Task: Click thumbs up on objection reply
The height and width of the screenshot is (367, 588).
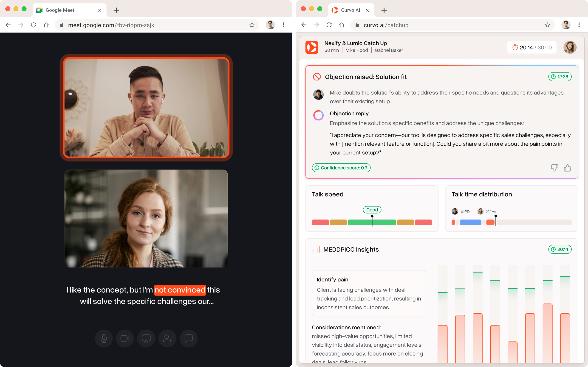Action: pos(567,168)
